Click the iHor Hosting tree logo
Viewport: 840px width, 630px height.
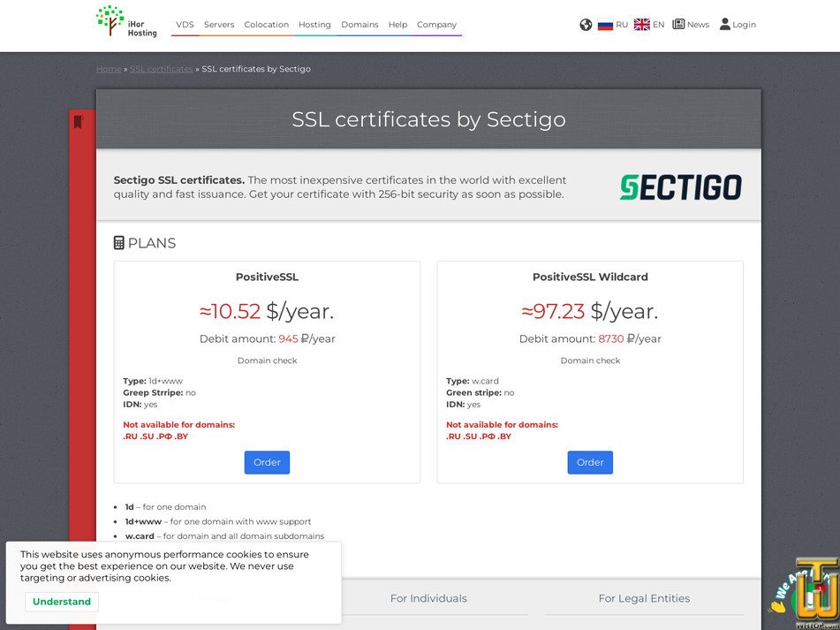click(x=126, y=21)
